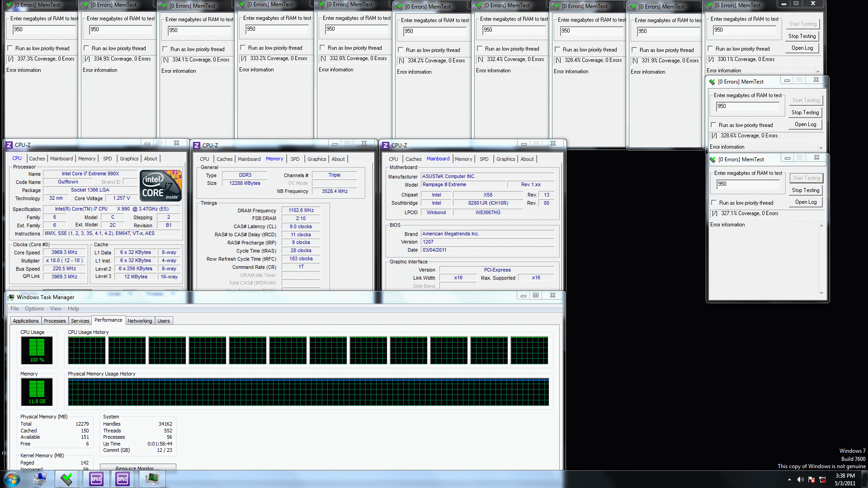Image resolution: width=868 pixels, height=488 pixels.
Task: Click MemTest title icon of 328.4% coverage window
Action: 556,6
